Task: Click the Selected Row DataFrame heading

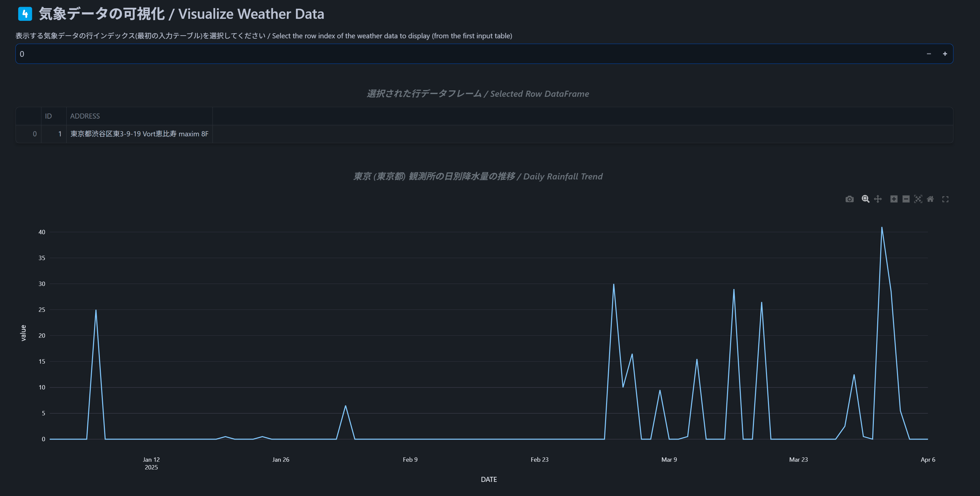Action: (478, 94)
